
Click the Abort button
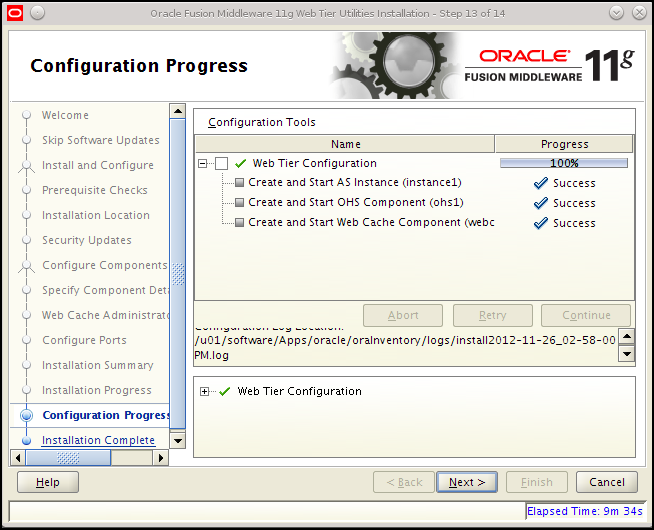pos(403,316)
